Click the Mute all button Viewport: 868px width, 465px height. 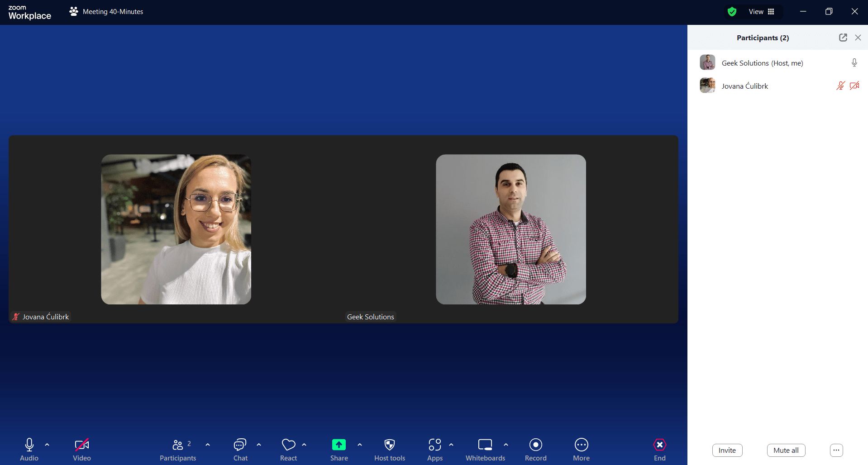click(786, 450)
